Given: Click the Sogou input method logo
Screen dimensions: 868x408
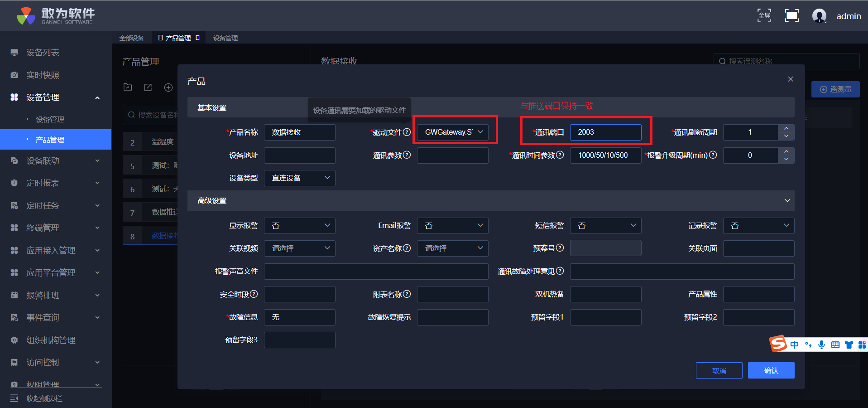Looking at the screenshot, I should (x=778, y=344).
